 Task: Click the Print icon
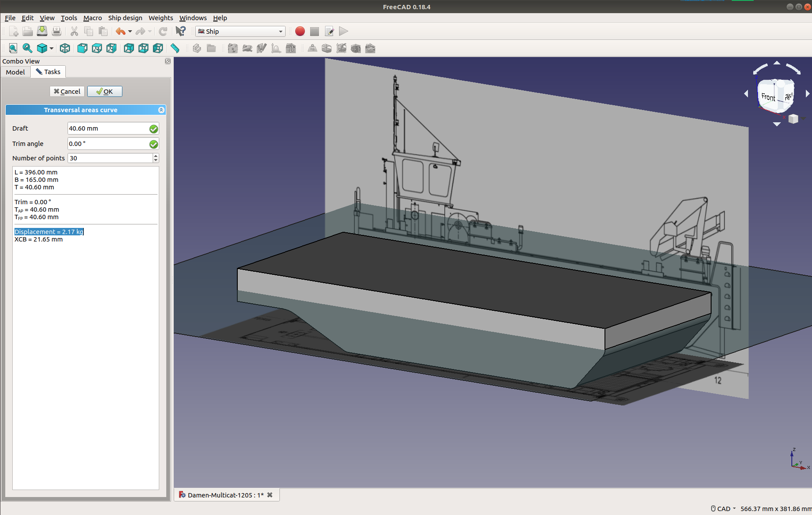[x=57, y=32]
